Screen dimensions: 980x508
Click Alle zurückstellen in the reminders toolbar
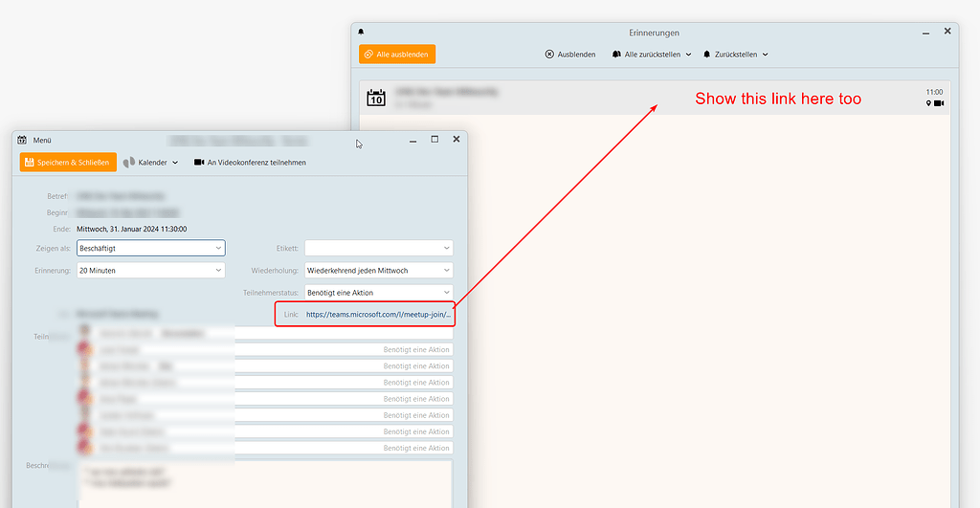click(646, 55)
